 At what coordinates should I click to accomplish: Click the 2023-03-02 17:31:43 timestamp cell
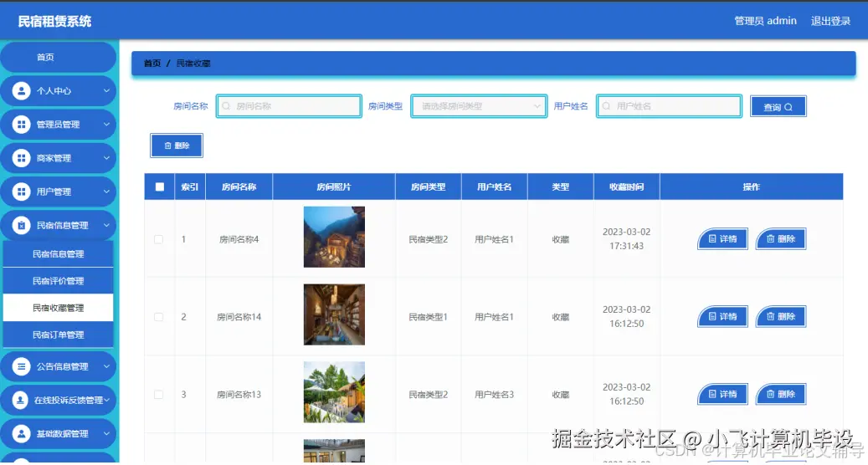click(626, 239)
